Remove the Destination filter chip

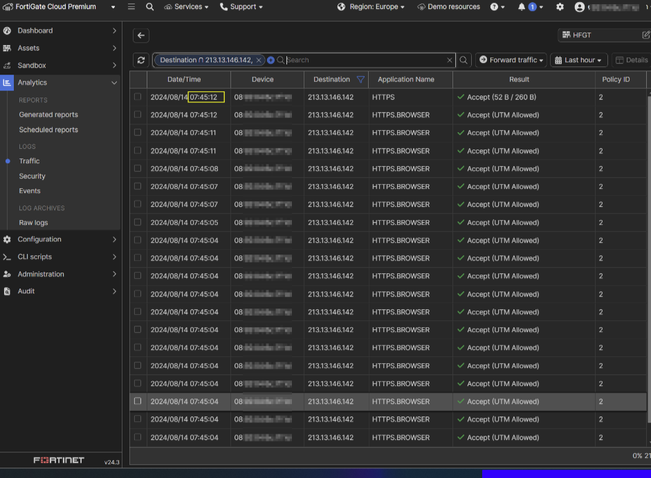[259, 60]
